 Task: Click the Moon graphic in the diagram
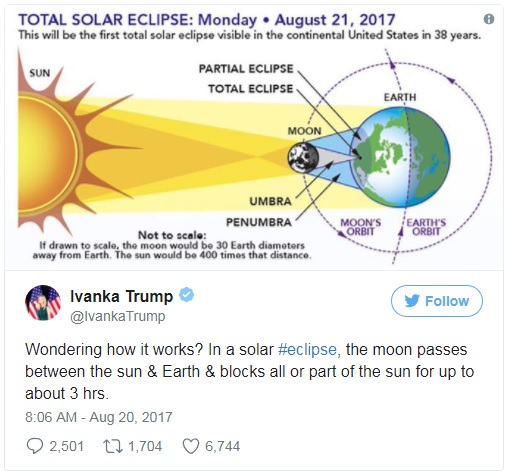(x=303, y=157)
